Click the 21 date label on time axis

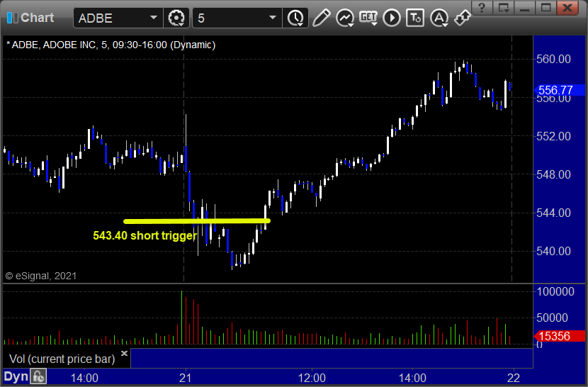pyautogui.click(x=185, y=378)
